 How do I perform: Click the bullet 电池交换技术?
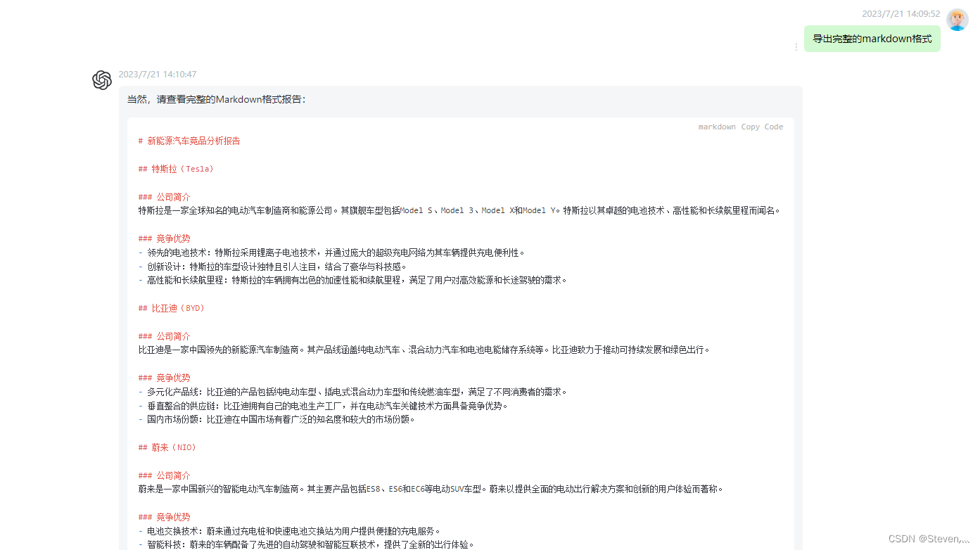(x=290, y=531)
